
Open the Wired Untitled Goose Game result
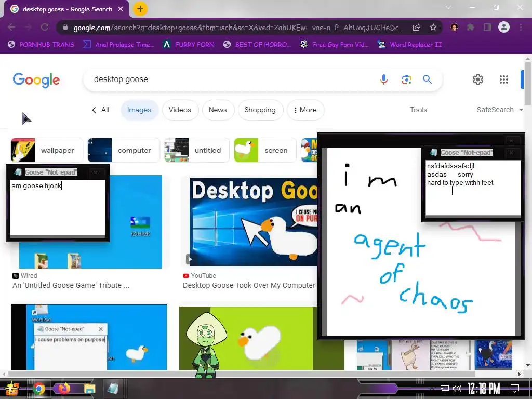point(71,285)
